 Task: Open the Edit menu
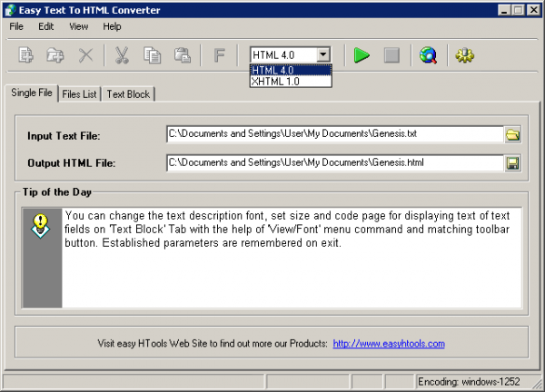click(x=46, y=26)
